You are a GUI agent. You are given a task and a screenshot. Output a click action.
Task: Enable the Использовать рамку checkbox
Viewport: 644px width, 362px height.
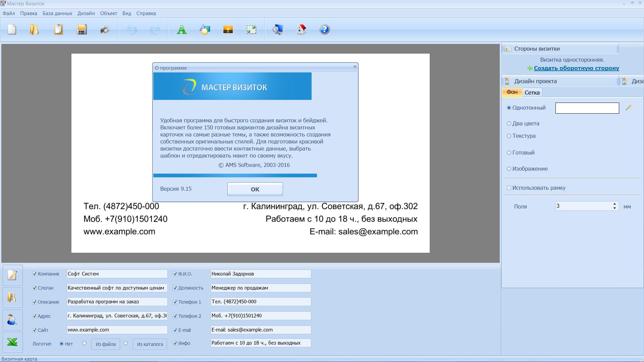tap(509, 188)
